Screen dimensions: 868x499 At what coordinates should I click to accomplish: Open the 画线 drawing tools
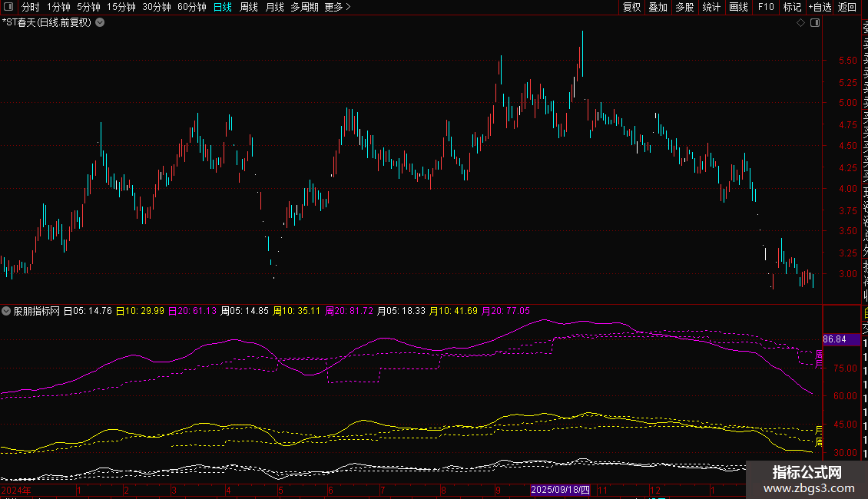click(738, 8)
